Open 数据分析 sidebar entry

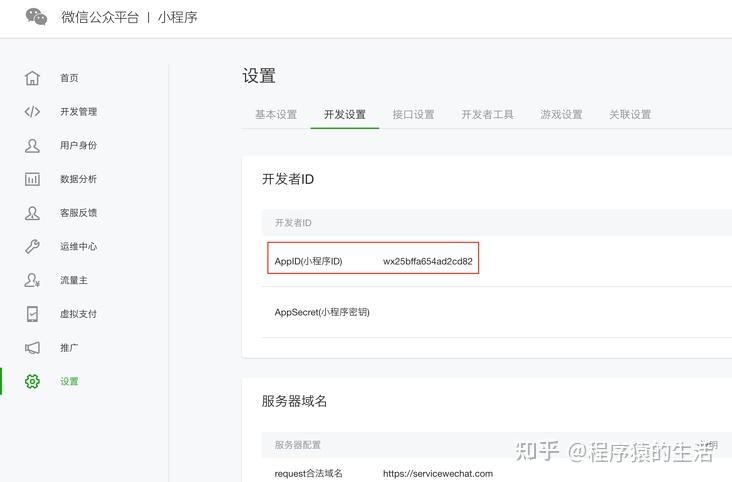click(78, 179)
